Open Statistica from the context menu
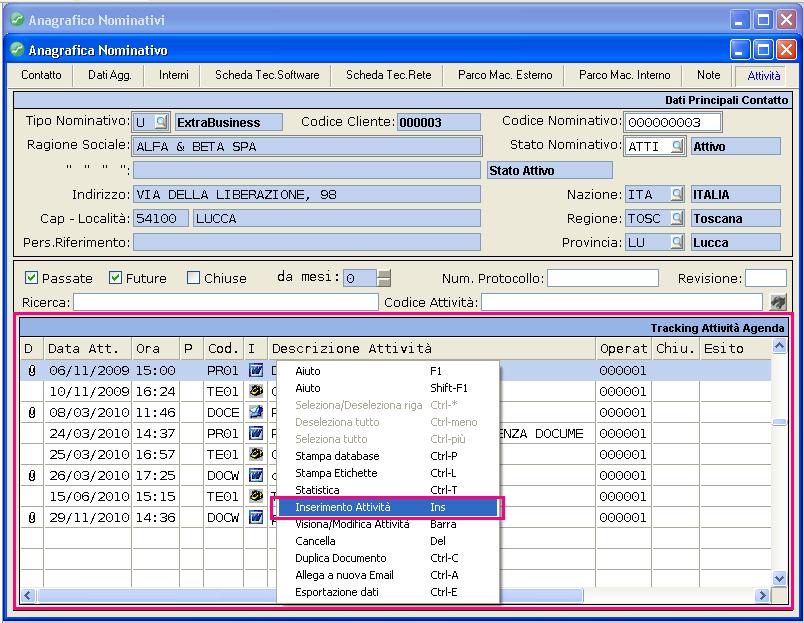Image resolution: width=804 pixels, height=623 pixels. (388, 490)
